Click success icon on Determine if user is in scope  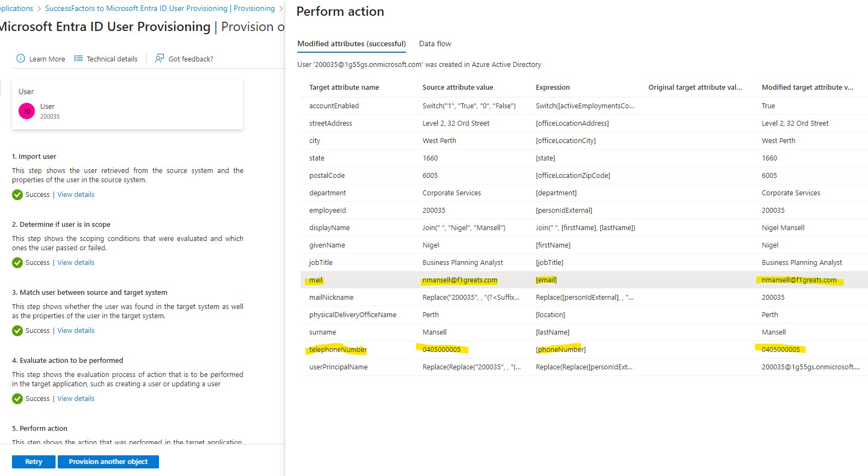[x=17, y=262]
